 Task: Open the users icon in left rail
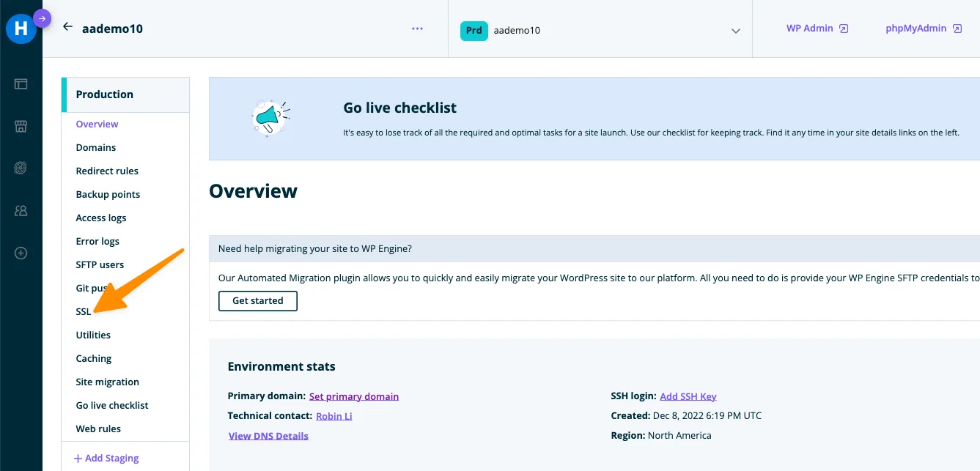coord(21,211)
